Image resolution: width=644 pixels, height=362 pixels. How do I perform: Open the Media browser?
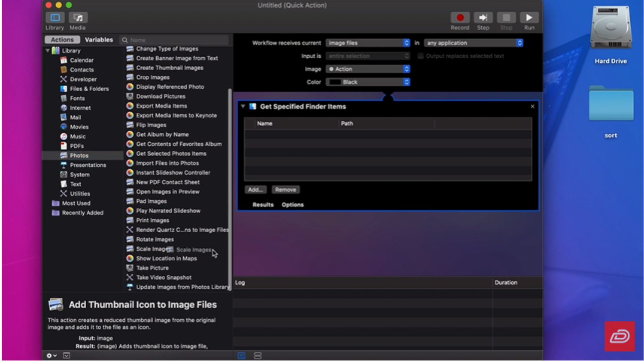pyautogui.click(x=78, y=18)
